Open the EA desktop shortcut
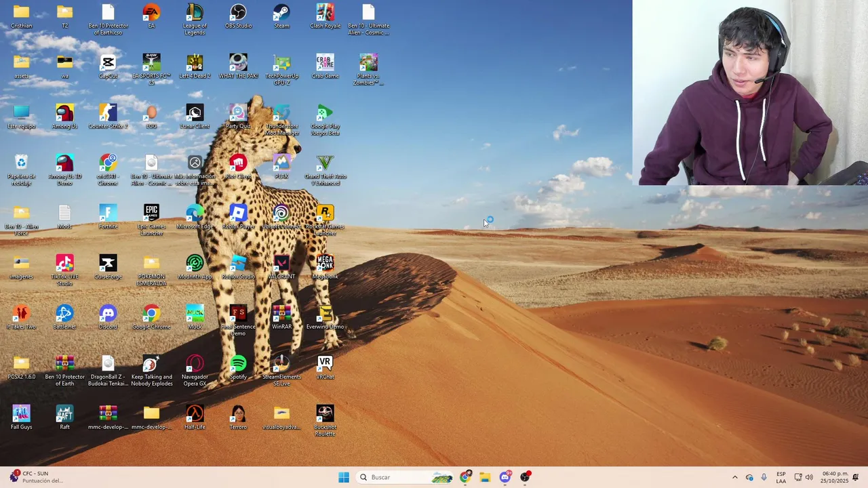 point(151,16)
